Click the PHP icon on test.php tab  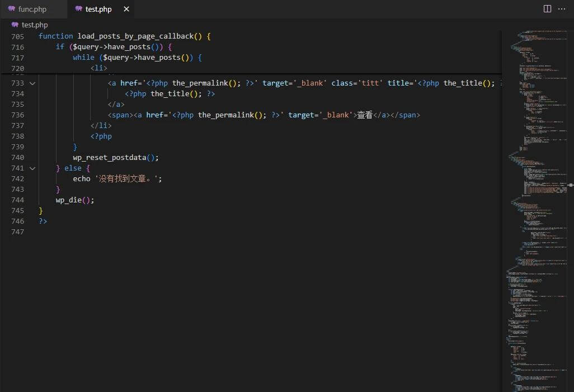click(79, 9)
